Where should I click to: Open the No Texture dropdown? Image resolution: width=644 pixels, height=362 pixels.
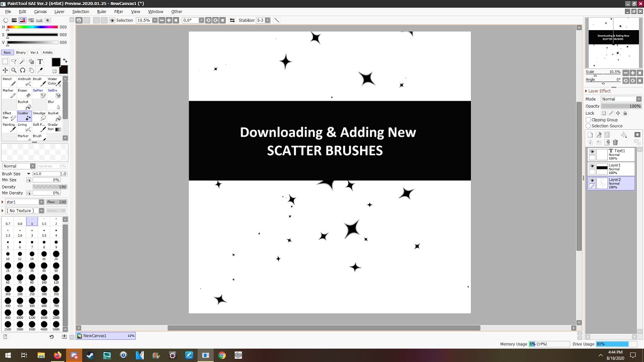pos(25,211)
